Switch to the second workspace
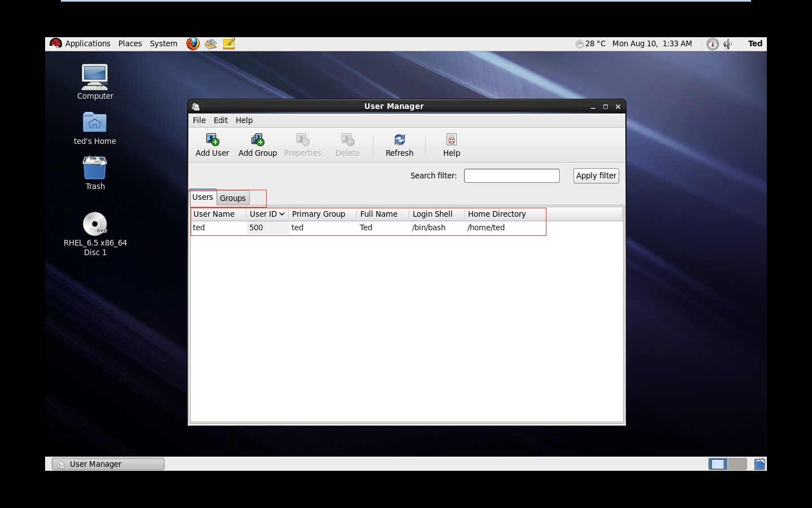Image resolution: width=812 pixels, height=508 pixels. [x=737, y=464]
